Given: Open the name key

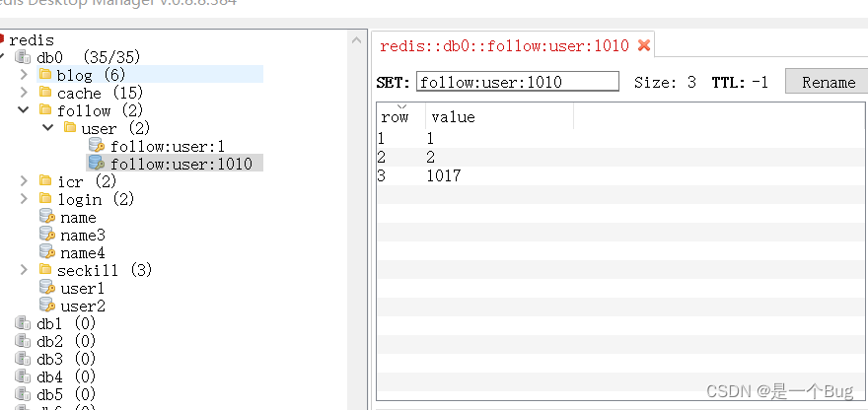Looking at the screenshot, I should [78, 218].
